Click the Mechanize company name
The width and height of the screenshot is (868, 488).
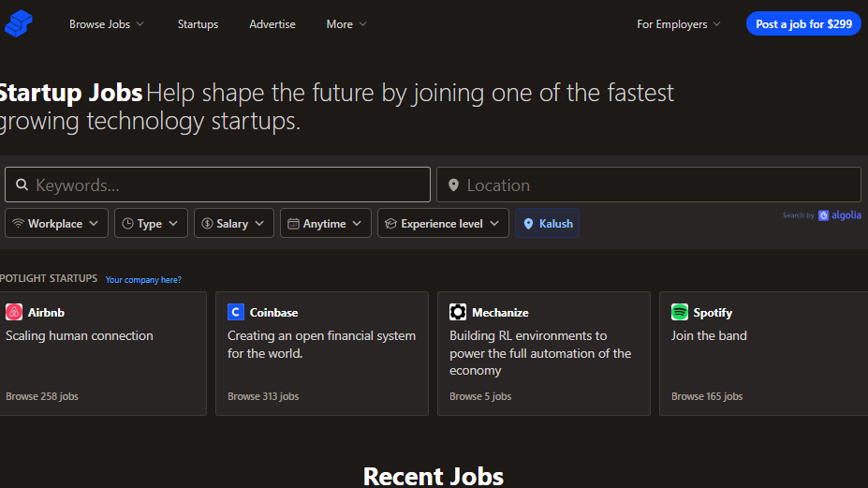click(500, 313)
